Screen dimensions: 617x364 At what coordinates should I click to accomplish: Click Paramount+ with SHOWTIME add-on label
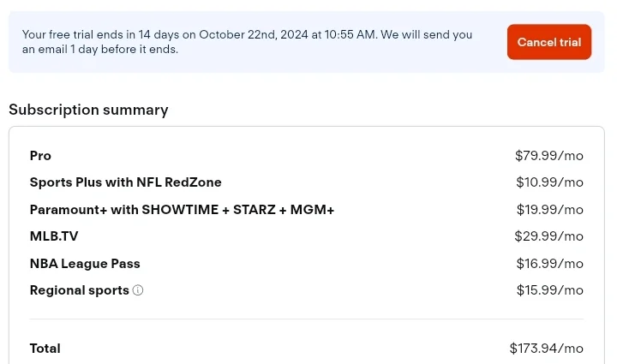[182, 210]
